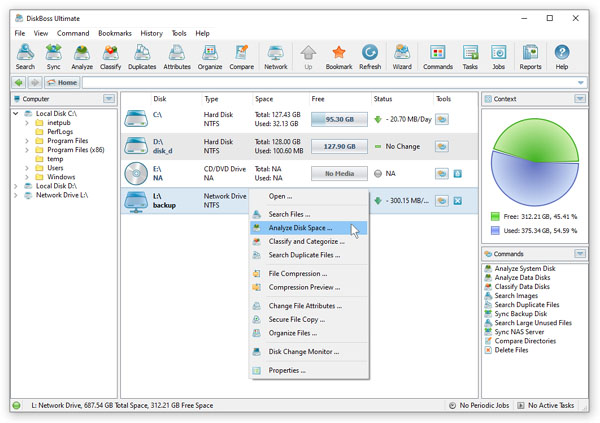This screenshot has height=423, width=600.
Task: Open the Classify toolbar tool
Action: coord(110,57)
